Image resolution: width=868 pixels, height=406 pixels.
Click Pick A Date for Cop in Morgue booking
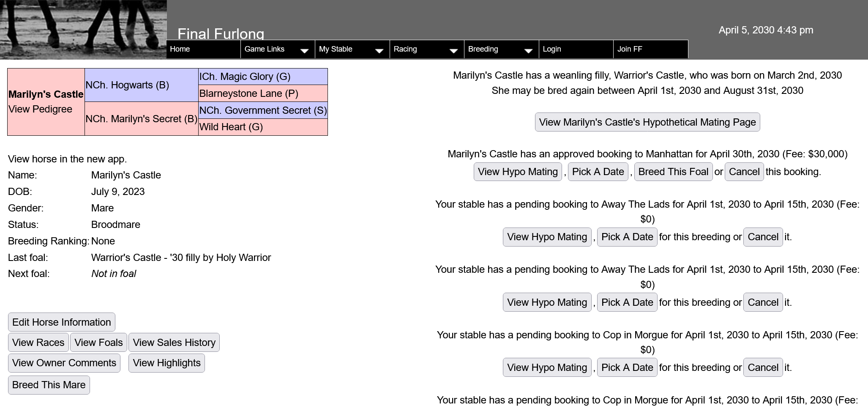(627, 368)
